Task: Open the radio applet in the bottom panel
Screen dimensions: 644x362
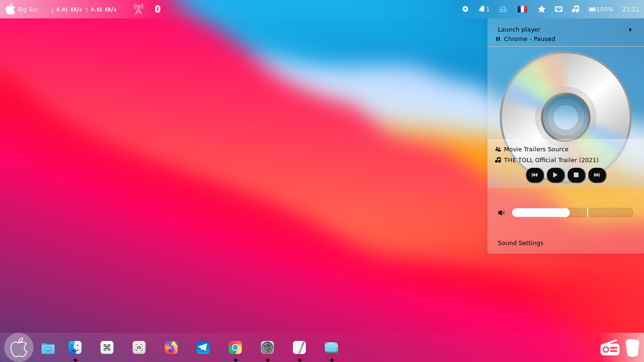Action: pyautogui.click(x=610, y=348)
